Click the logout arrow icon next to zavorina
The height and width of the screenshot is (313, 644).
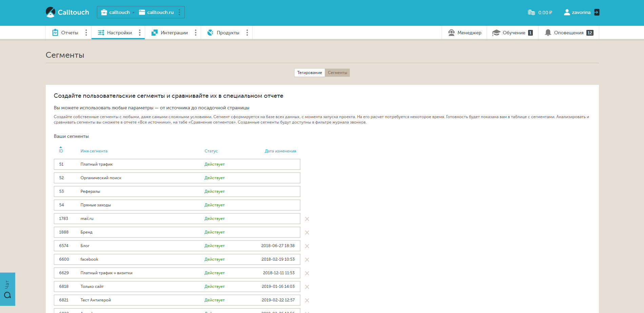[597, 12]
